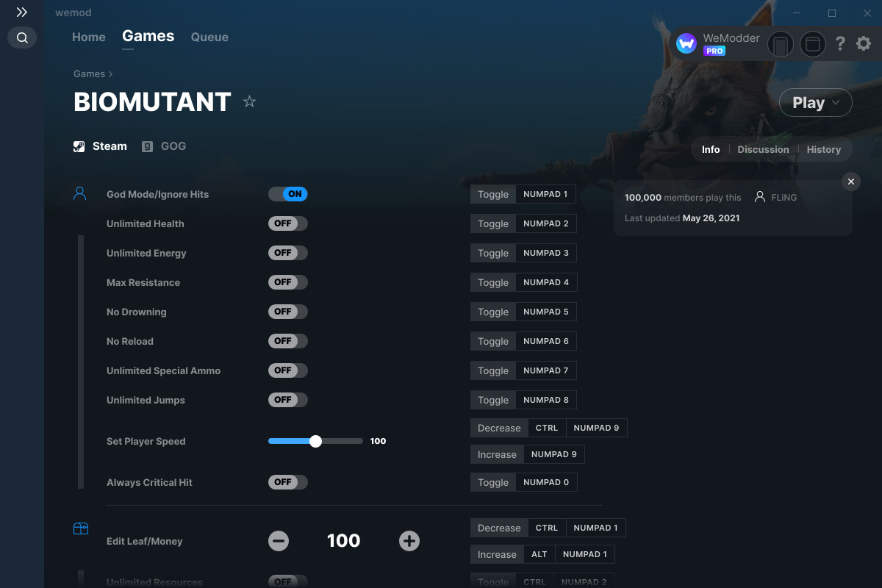Click the Leaf/Money value 100 field

tap(344, 541)
